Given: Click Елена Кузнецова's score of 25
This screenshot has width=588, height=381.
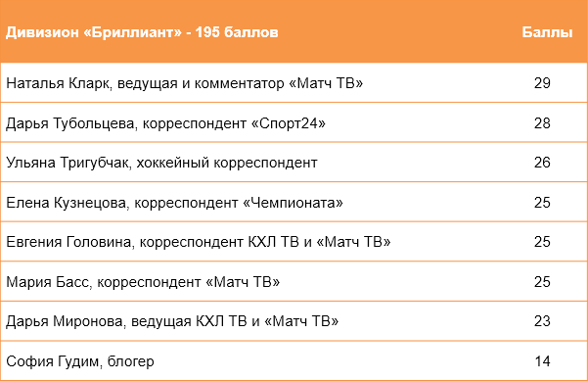Looking at the screenshot, I should coord(542,203).
